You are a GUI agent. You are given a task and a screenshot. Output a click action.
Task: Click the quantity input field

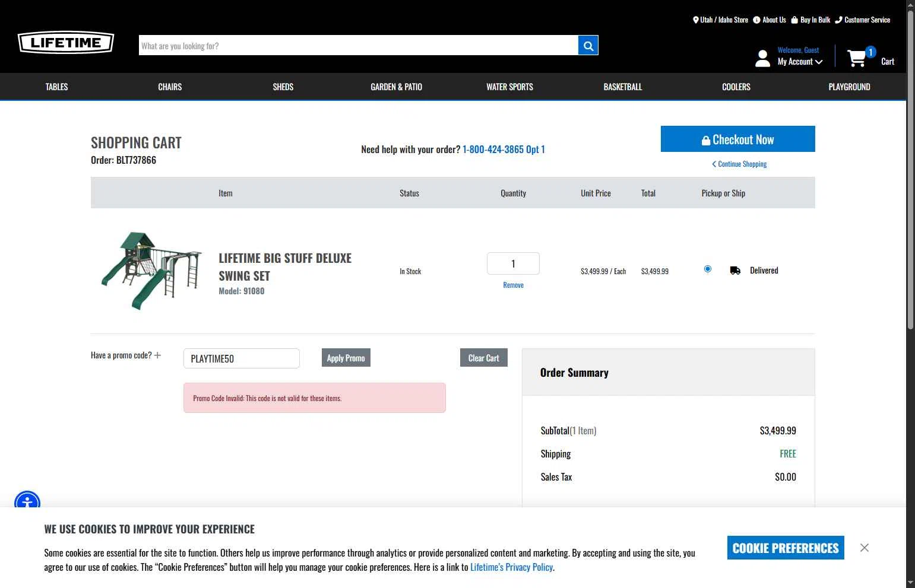pyautogui.click(x=513, y=263)
